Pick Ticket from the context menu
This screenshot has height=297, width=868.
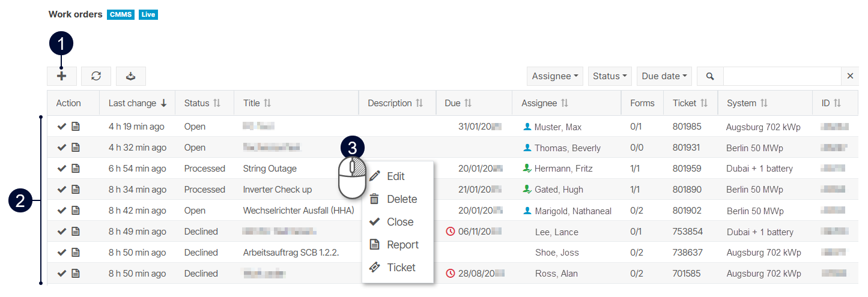[401, 268]
